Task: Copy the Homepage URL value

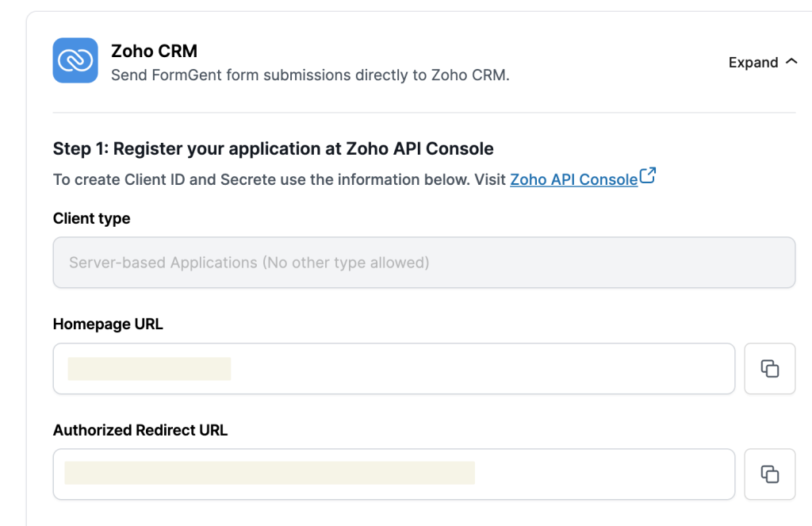Action: coord(769,368)
